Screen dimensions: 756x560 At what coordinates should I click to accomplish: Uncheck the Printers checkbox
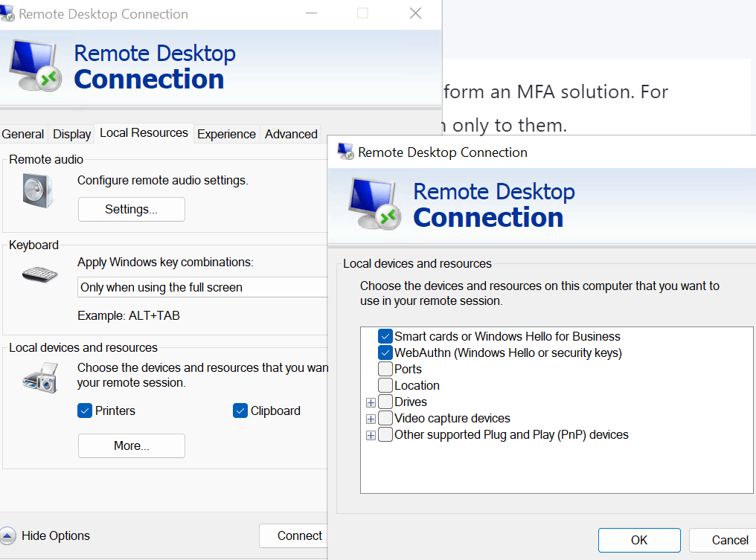coord(84,411)
